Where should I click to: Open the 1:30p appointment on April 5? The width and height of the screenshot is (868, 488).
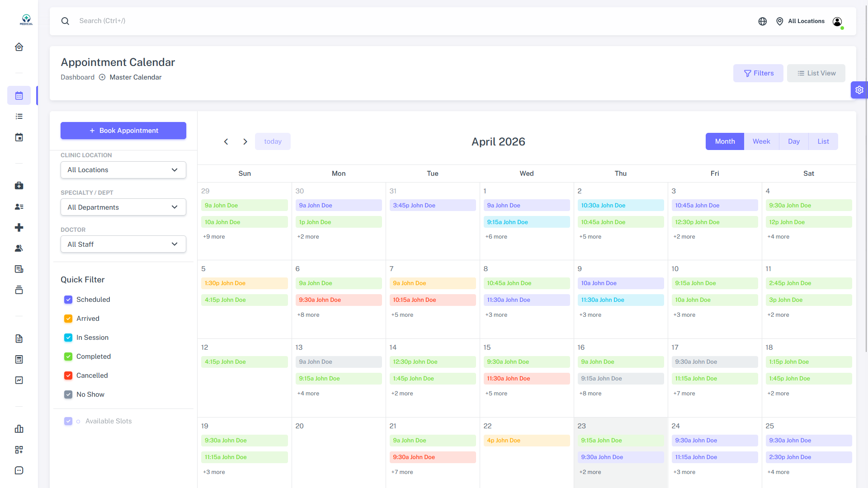point(245,283)
